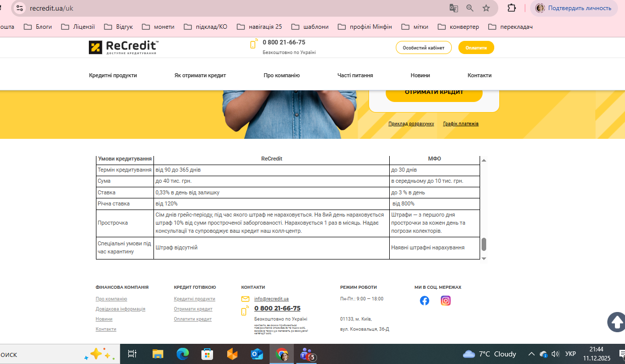This screenshot has height=364, width=625.
Task: Open the монети bookmarks folder
Action: click(158, 27)
